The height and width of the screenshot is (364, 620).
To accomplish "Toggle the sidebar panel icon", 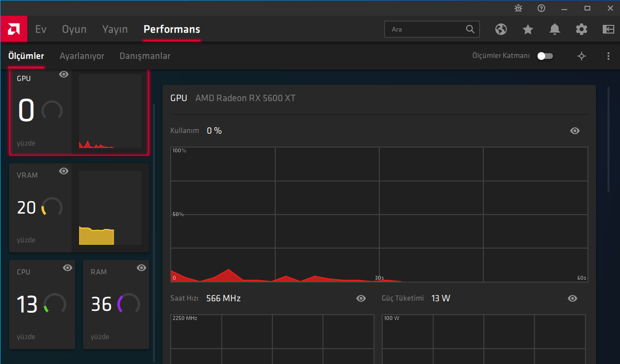I will [x=608, y=29].
